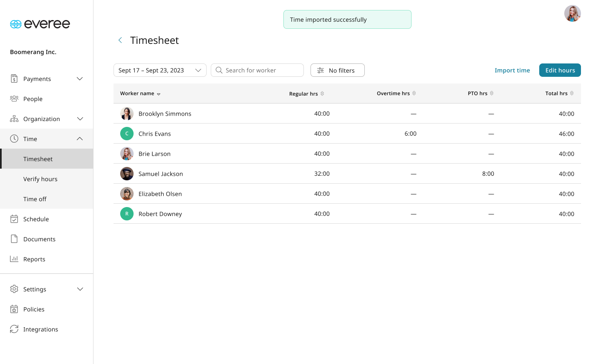Sort the table by Total hrs
The height and width of the screenshot is (364, 601).
572,93
